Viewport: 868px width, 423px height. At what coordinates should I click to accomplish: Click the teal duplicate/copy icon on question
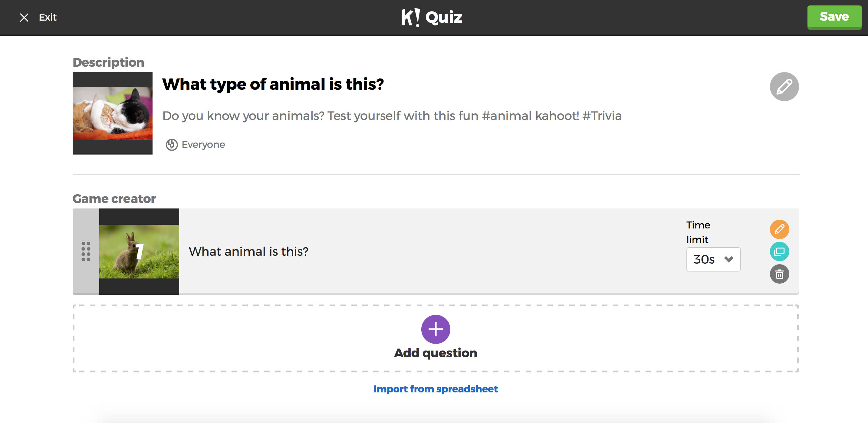pyautogui.click(x=781, y=251)
